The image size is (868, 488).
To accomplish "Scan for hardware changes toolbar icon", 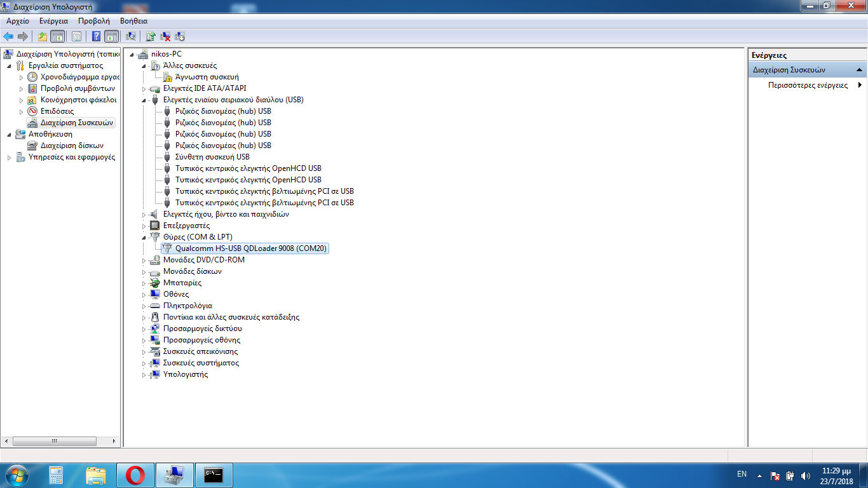I will tap(131, 36).
